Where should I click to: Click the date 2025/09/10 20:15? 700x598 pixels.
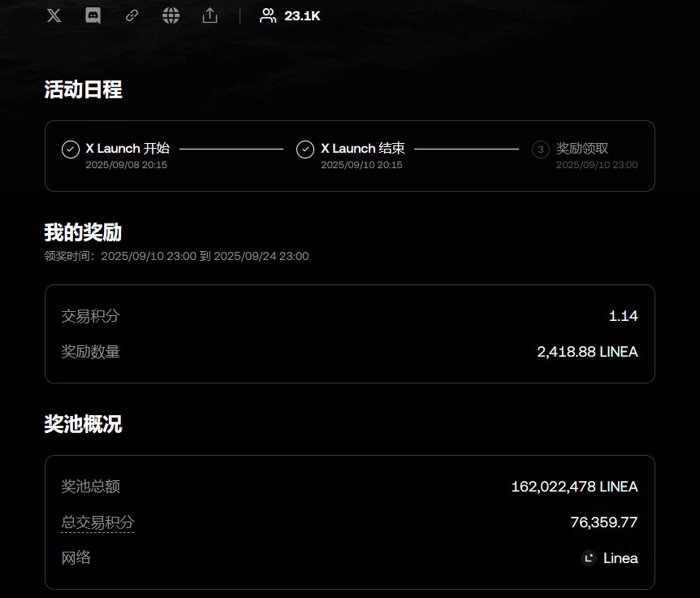coord(361,165)
